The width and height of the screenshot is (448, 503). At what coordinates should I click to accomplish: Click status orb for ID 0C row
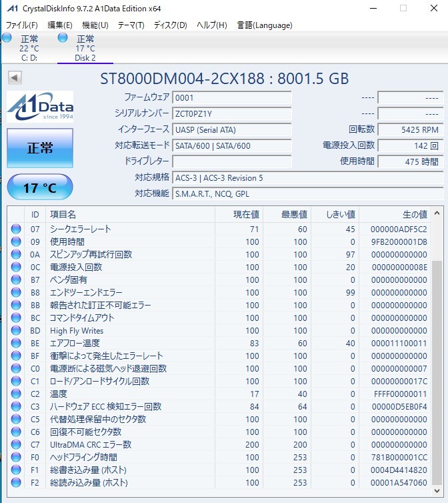coord(16,267)
